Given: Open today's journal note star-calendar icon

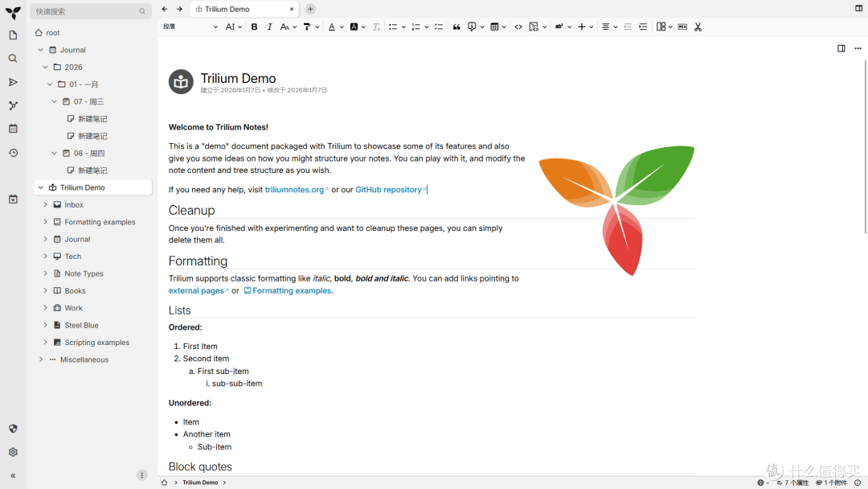Looking at the screenshot, I should point(13,199).
